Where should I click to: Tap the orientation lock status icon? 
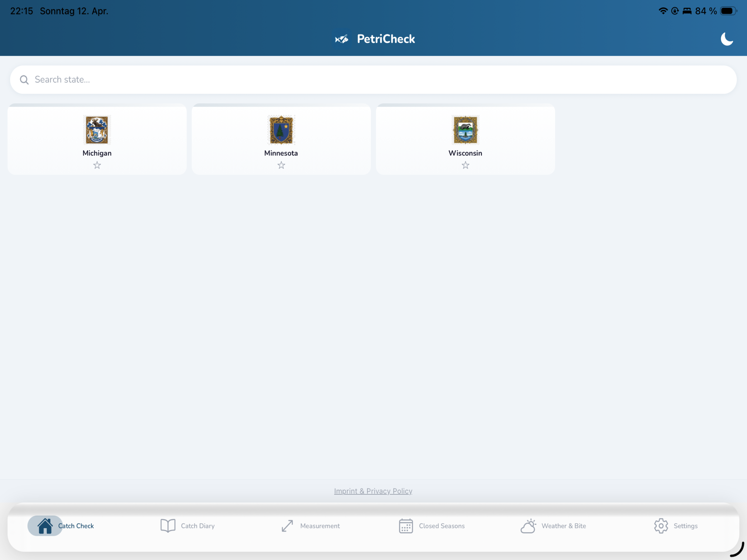[675, 11]
